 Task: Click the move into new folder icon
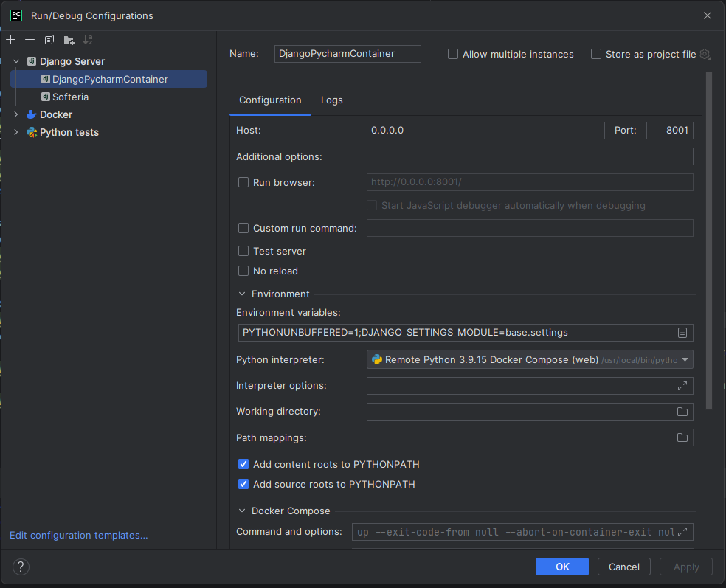tap(69, 40)
